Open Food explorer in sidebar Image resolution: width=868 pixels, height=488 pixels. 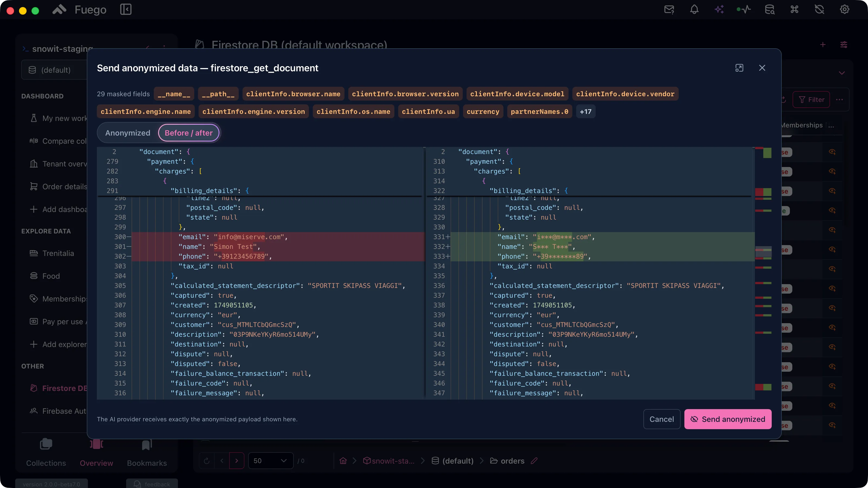[x=50, y=276]
